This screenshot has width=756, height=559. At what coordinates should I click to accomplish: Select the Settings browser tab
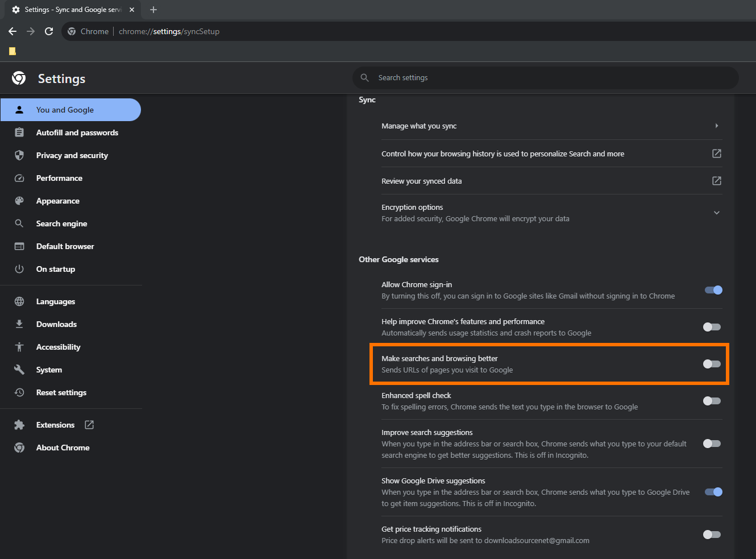[73, 10]
